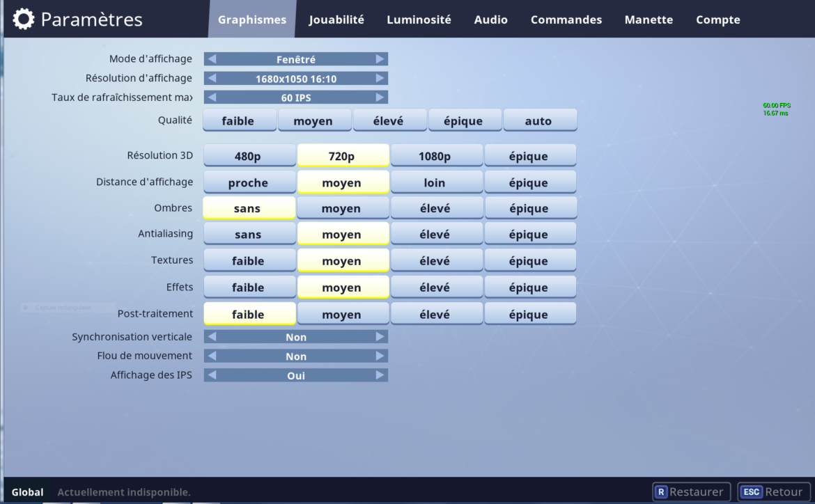
Task: Open the Jouabilité tab
Action: click(336, 19)
